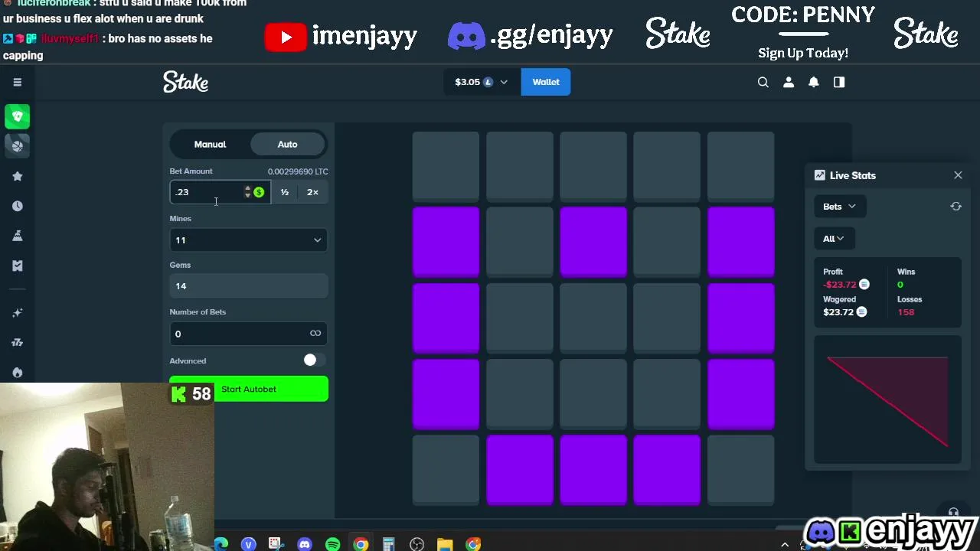Click the Wins count 0

(900, 285)
